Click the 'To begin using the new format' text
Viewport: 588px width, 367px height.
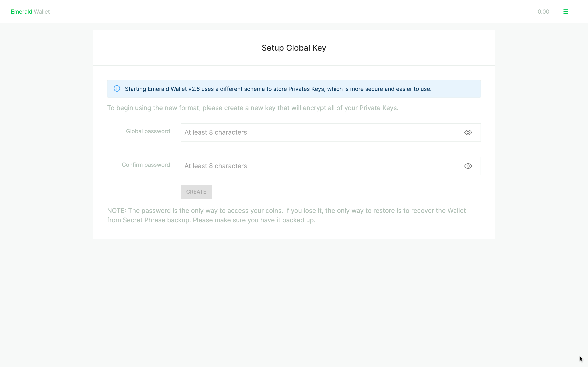pos(253,108)
